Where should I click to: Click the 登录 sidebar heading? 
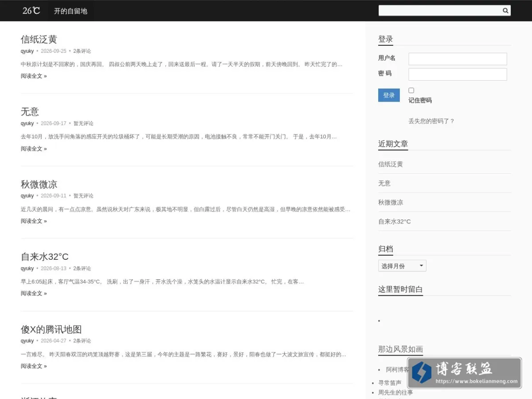tap(386, 39)
